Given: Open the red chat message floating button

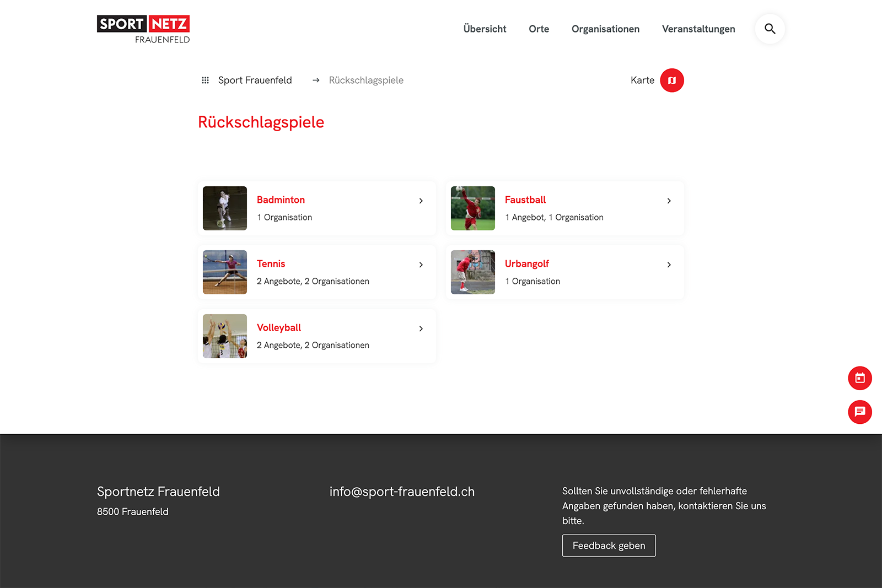Looking at the screenshot, I should (x=859, y=412).
